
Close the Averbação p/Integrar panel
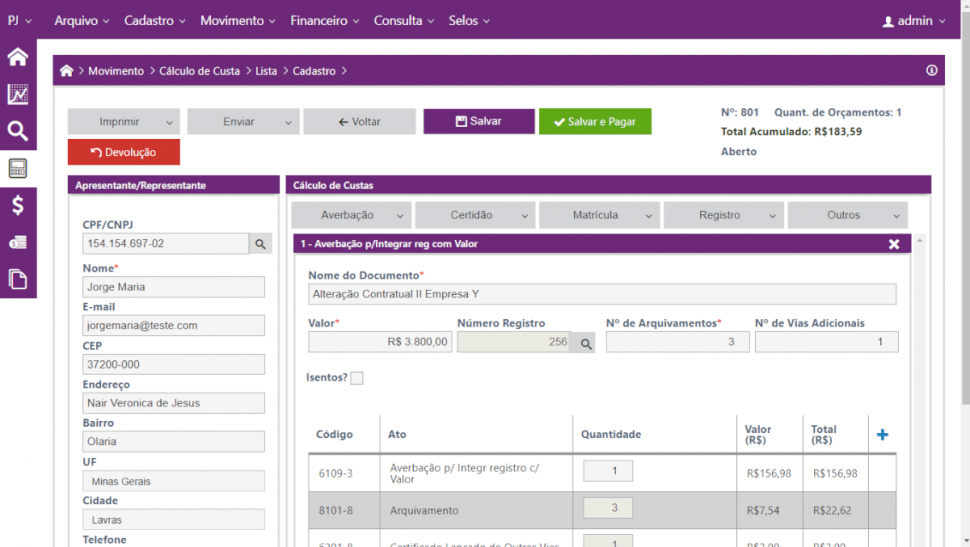pyautogui.click(x=894, y=244)
